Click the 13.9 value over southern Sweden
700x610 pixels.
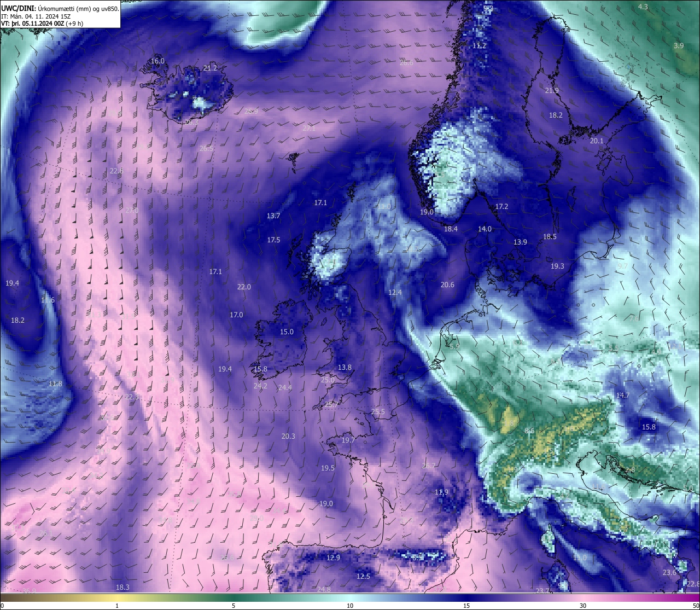point(520,242)
